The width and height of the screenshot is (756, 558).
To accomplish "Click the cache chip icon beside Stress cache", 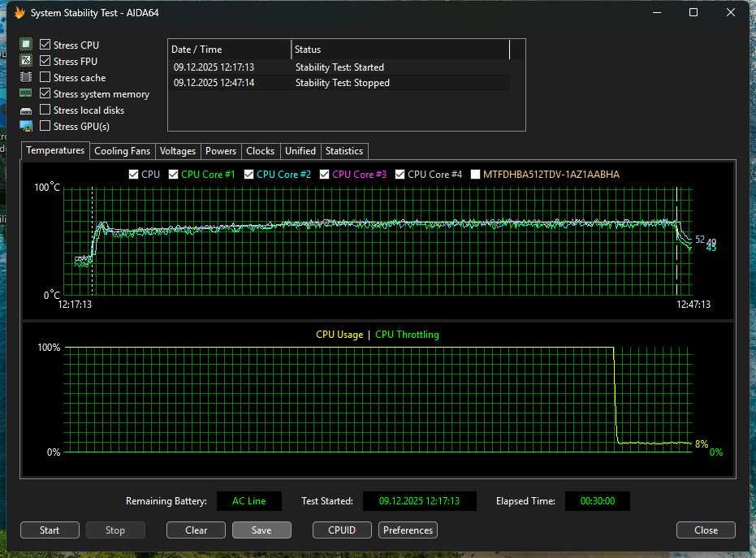I will [x=26, y=77].
